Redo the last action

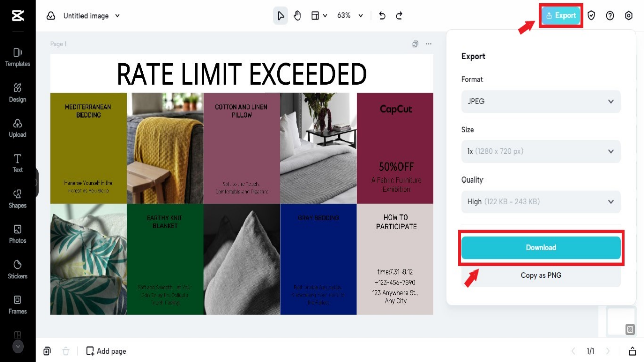pyautogui.click(x=399, y=15)
